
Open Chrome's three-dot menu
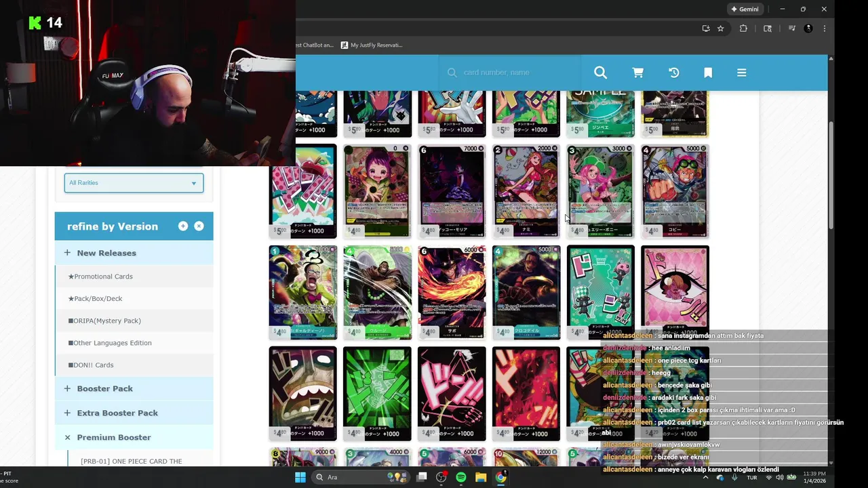coord(825,28)
